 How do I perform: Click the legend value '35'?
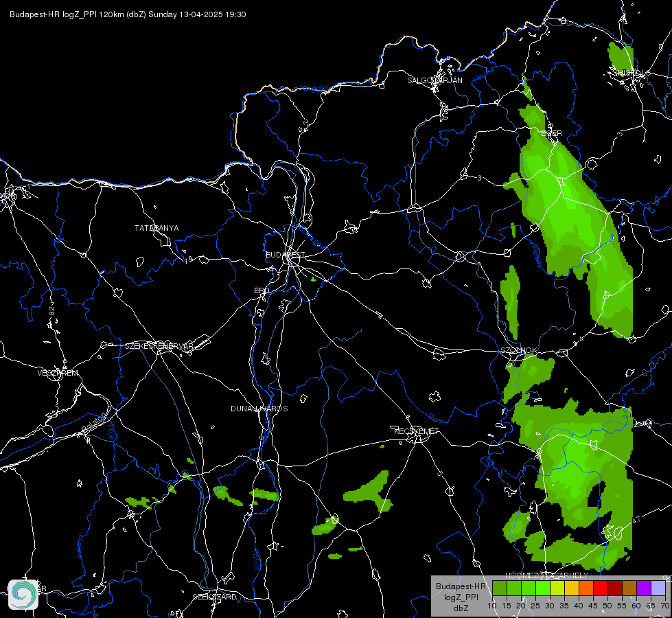pyautogui.click(x=564, y=606)
